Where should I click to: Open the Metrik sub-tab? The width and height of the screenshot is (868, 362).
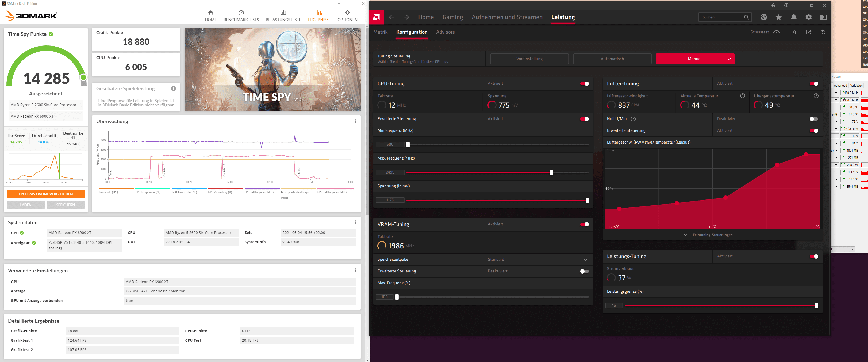[x=381, y=32]
